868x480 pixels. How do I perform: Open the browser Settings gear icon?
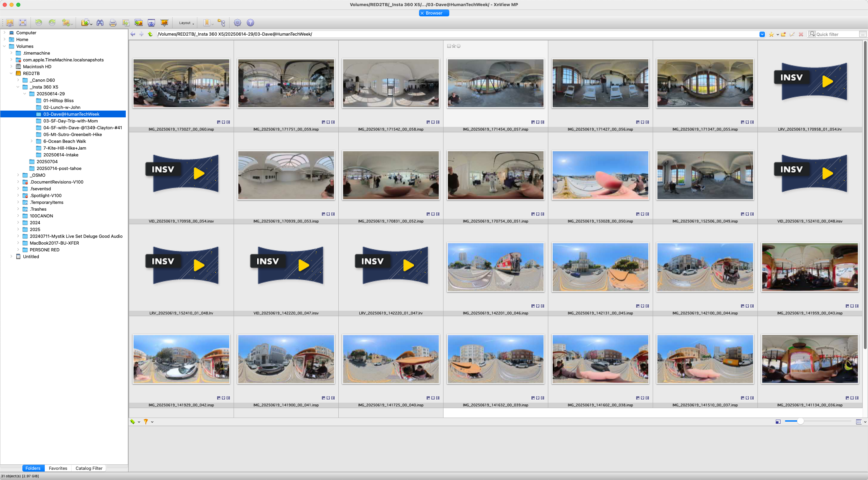238,22
